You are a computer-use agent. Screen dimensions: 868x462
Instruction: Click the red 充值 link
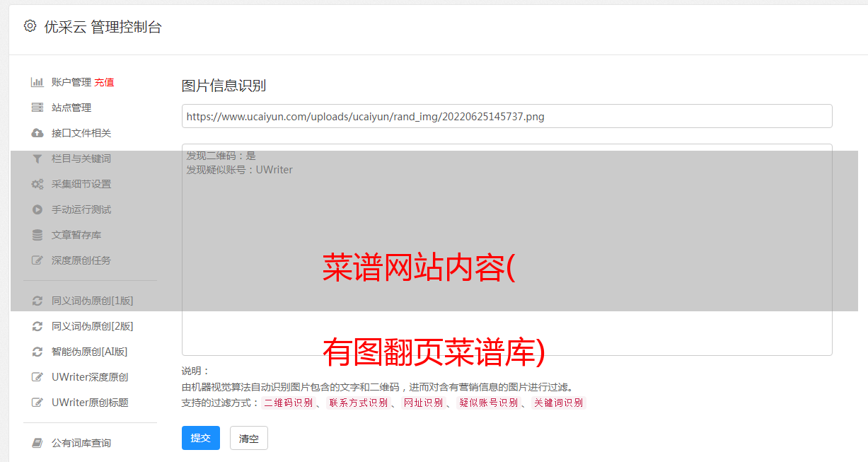[x=104, y=82]
